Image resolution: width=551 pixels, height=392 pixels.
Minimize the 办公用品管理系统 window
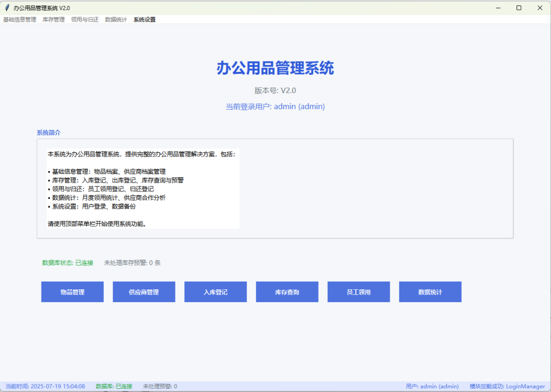pos(498,8)
